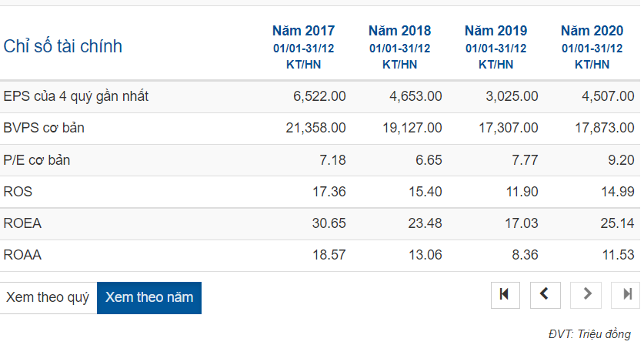The height and width of the screenshot is (345, 644).
Task: Select P/E cơ bản row label
Action: (37, 160)
